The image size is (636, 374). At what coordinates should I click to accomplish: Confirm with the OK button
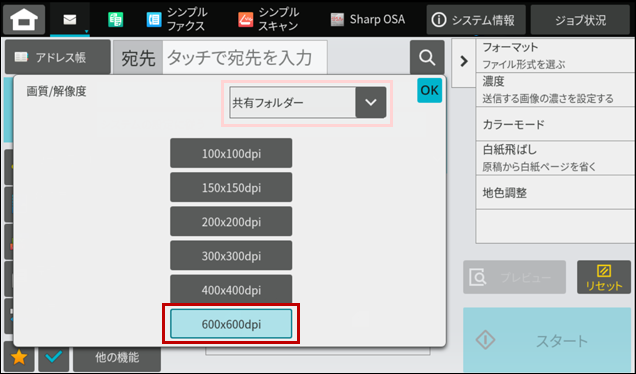click(x=429, y=90)
